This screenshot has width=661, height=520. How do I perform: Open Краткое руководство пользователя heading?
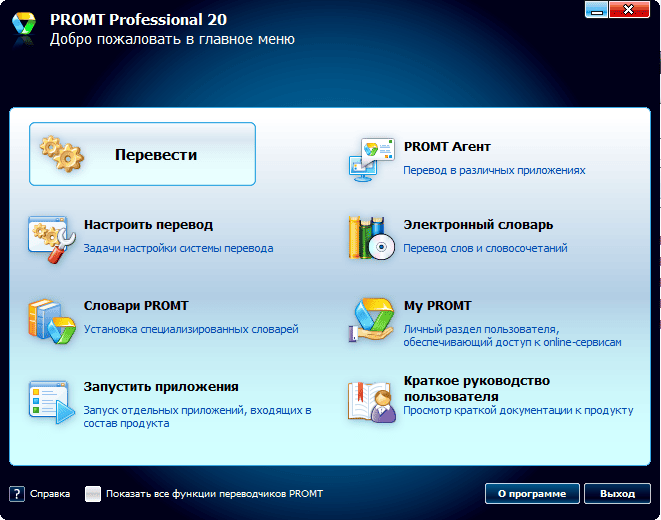477,389
